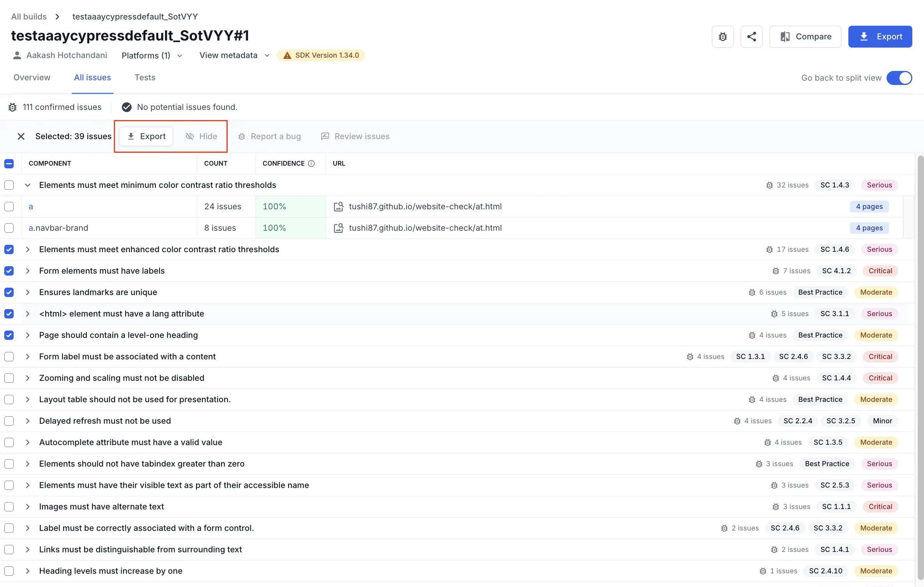924x587 pixels.
Task: Toggle the select-all checkbox in header
Action: 9,164
